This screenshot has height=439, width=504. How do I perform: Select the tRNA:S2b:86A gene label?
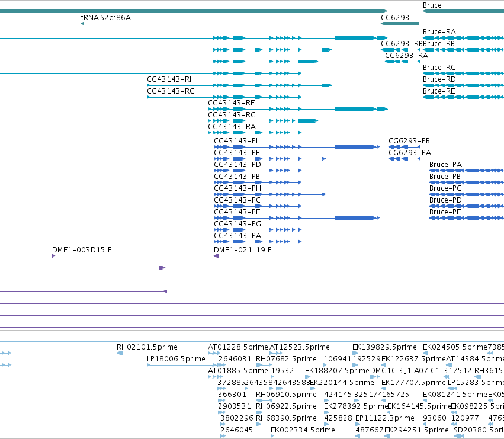coord(106,17)
